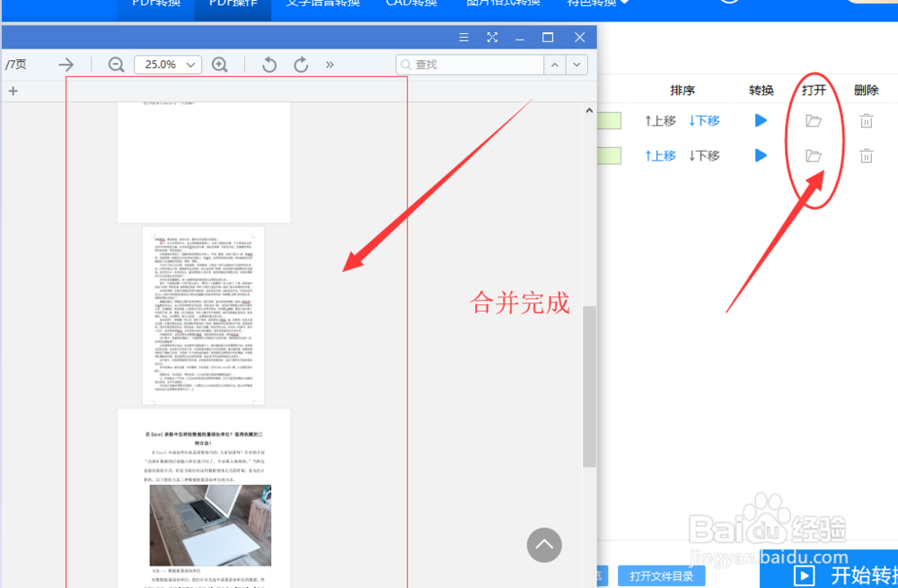Open the viewer menu list icon
898x588 pixels.
click(x=463, y=37)
